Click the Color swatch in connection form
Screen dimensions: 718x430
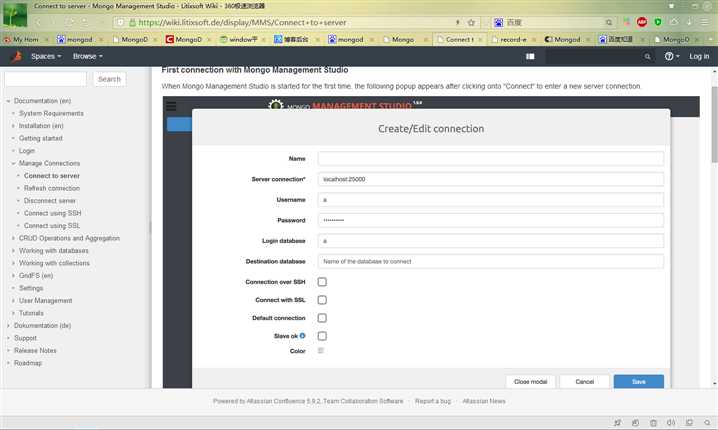point(321,351)
